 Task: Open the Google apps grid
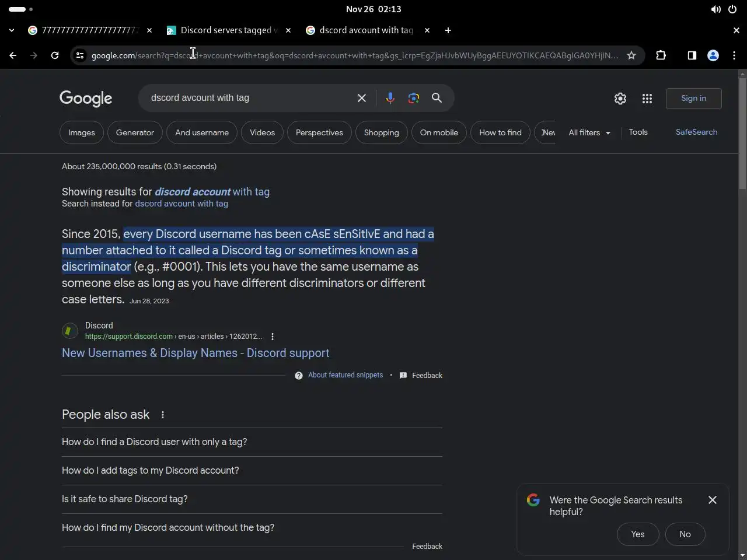coord(647,99)
